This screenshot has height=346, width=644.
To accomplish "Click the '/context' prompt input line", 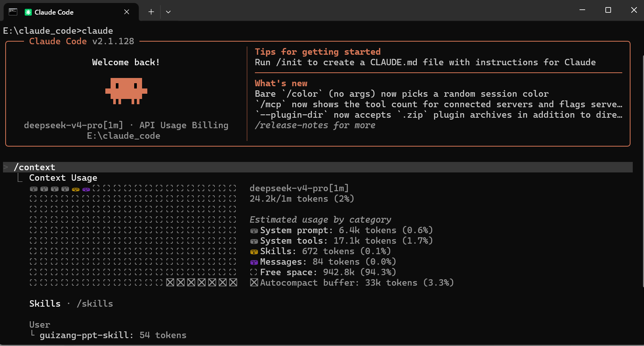I will coord(318,167).
